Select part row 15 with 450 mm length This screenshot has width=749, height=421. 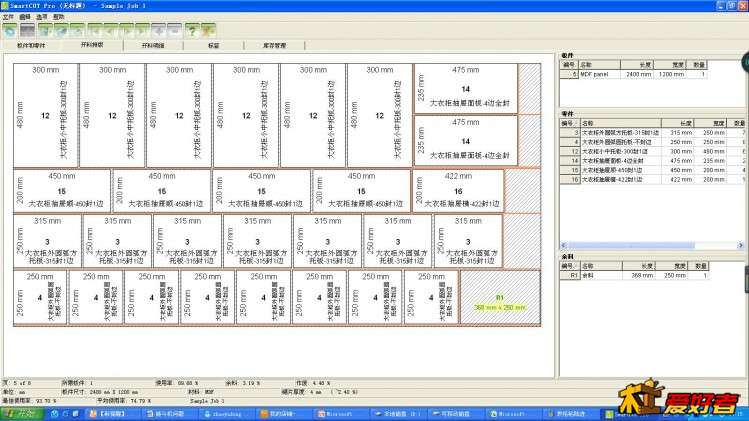click(653, 170)
